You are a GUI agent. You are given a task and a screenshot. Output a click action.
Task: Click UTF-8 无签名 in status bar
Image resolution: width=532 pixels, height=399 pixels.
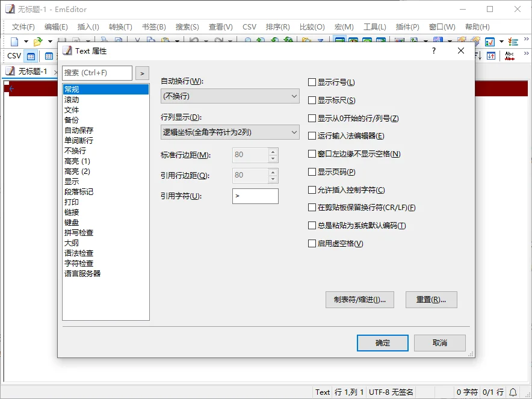(x=391, y=392)
